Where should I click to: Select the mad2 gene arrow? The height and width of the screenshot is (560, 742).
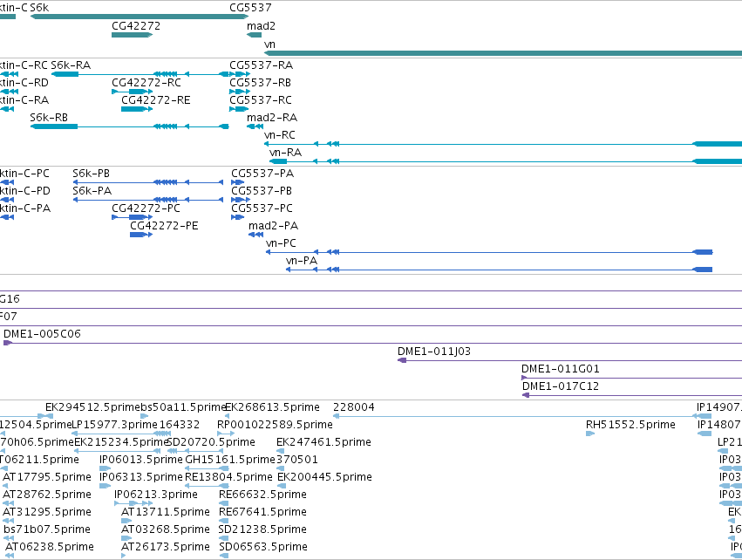254,35
